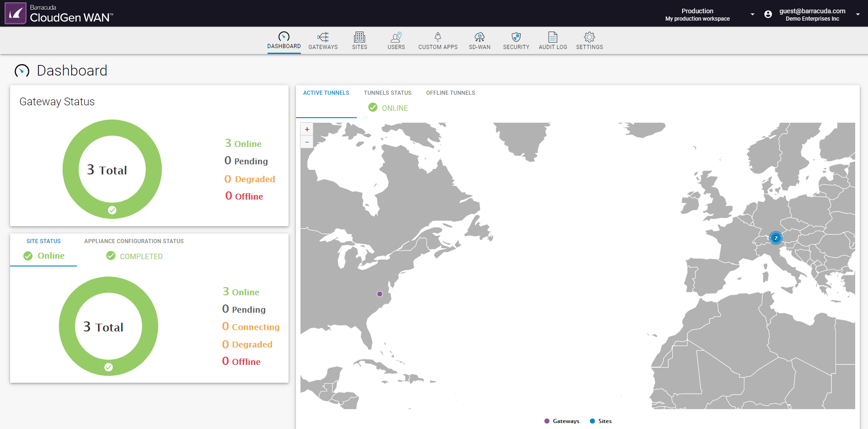The height and width of the screenshot is (429, 868).
Task: Go to Sites section icon
Action: 360,37
